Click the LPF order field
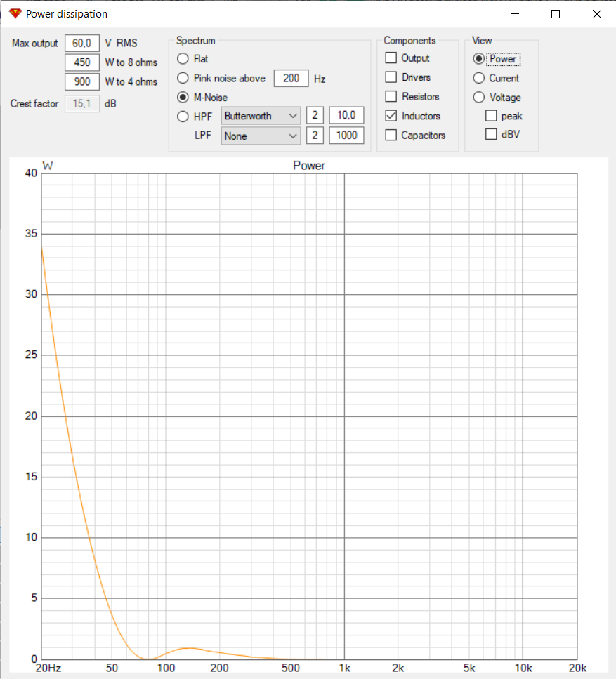The height and width of the screenshot is (679, 616). tap(315, 135)
